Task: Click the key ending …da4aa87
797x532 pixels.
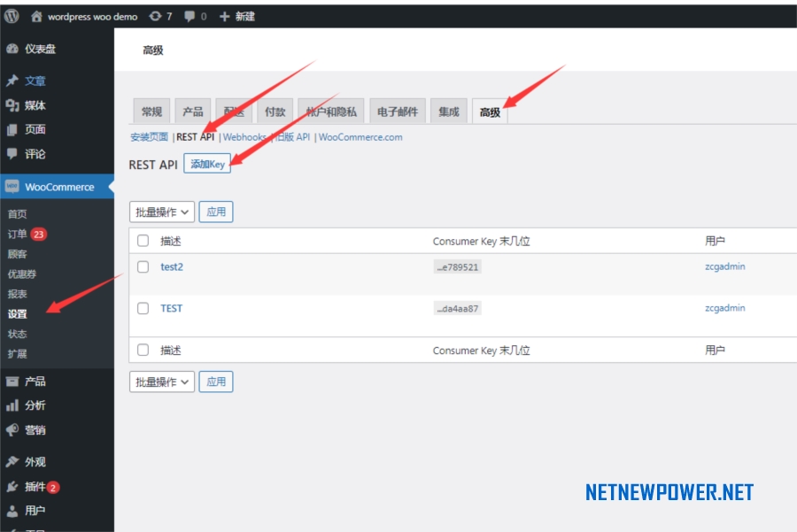Action: (458, 308)
